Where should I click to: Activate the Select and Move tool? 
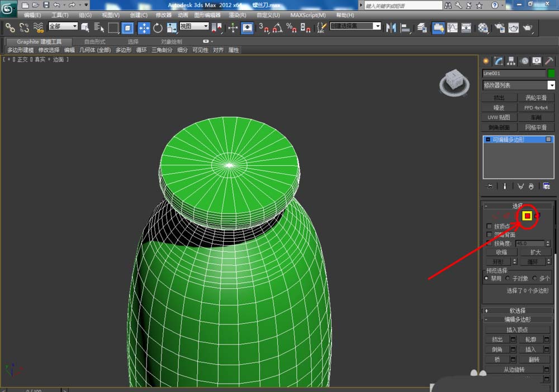coord(144,28)
